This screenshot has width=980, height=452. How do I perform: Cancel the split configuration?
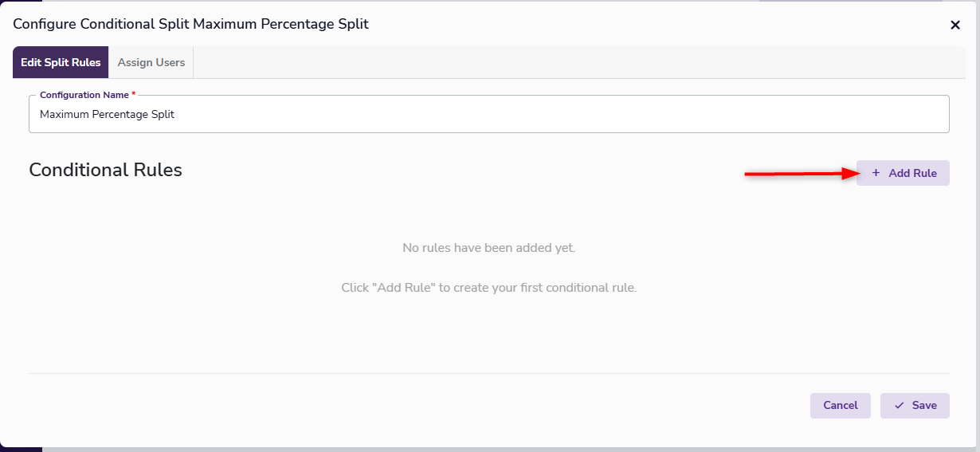click(841, 406)
